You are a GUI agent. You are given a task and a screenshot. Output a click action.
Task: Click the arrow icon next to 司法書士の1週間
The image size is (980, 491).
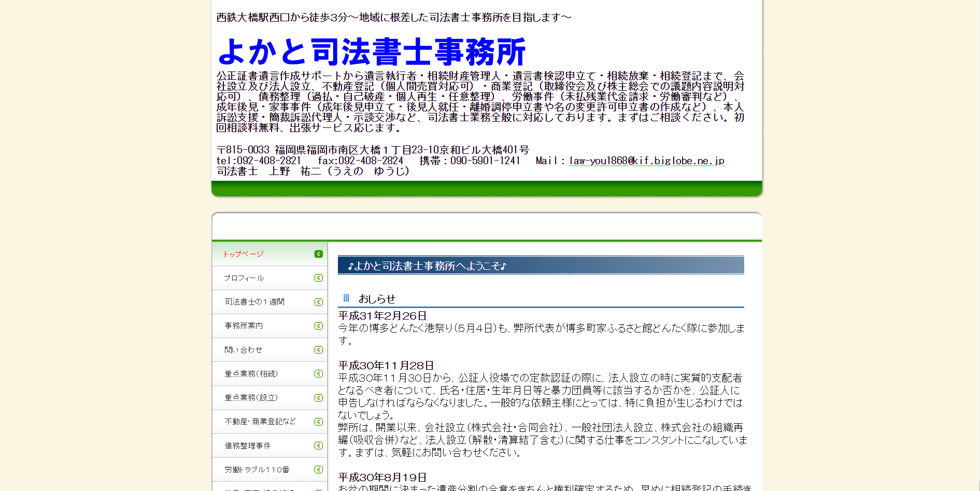(318, 302)
